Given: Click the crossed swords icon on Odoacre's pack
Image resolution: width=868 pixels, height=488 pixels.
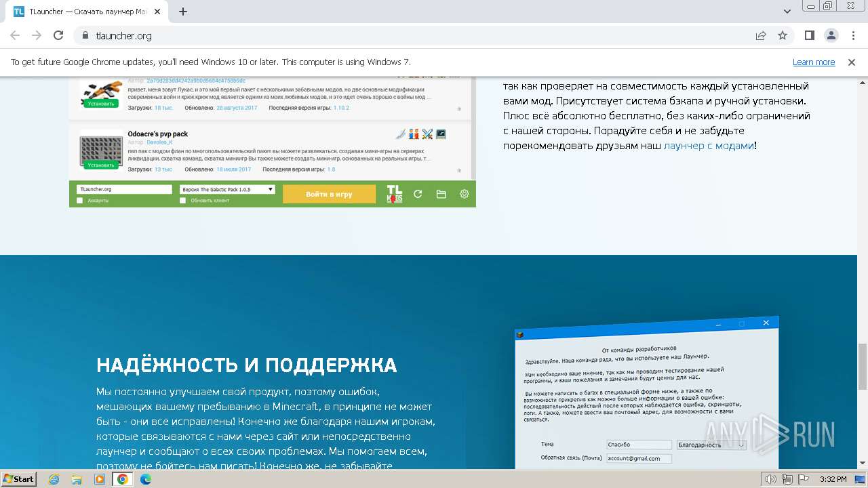Looking at the screenshot, I should [x=427, y=134].
